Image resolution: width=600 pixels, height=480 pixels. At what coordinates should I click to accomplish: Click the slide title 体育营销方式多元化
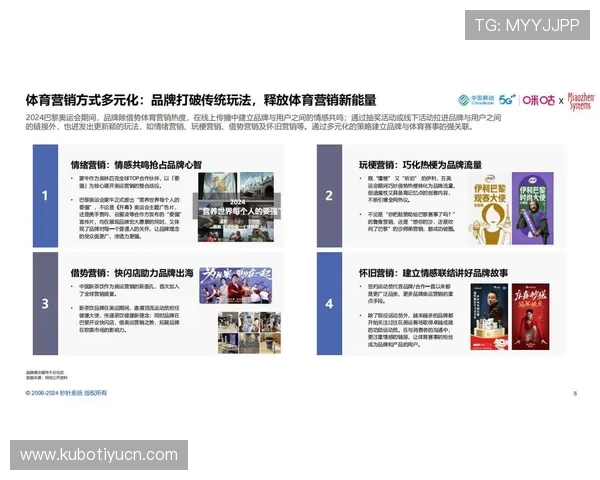coord(201,100)
